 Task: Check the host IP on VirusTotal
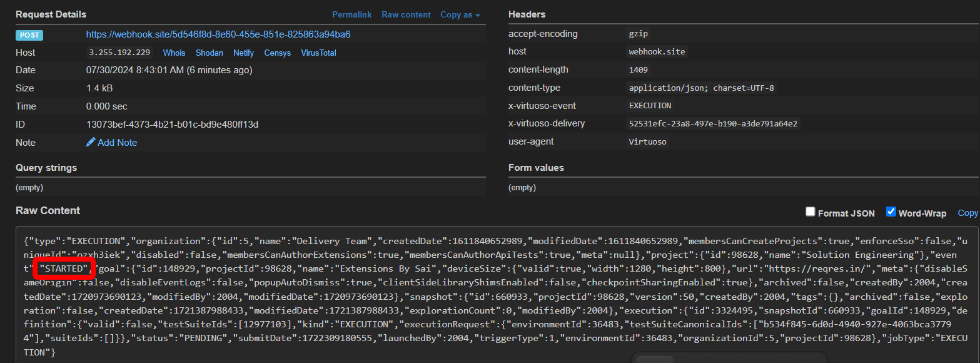pyautogui.click(x=318, y=53)
